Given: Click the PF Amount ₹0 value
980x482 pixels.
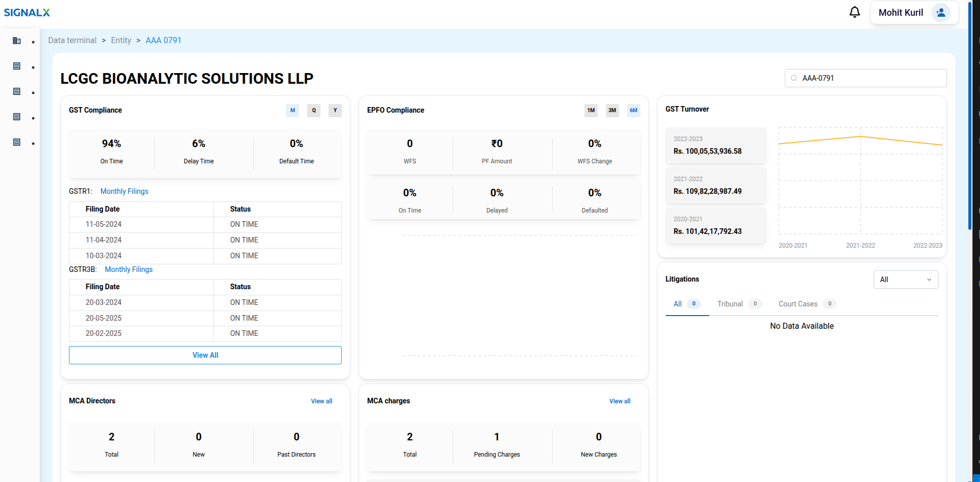Looking at the screenshot, I should (497, 144).
